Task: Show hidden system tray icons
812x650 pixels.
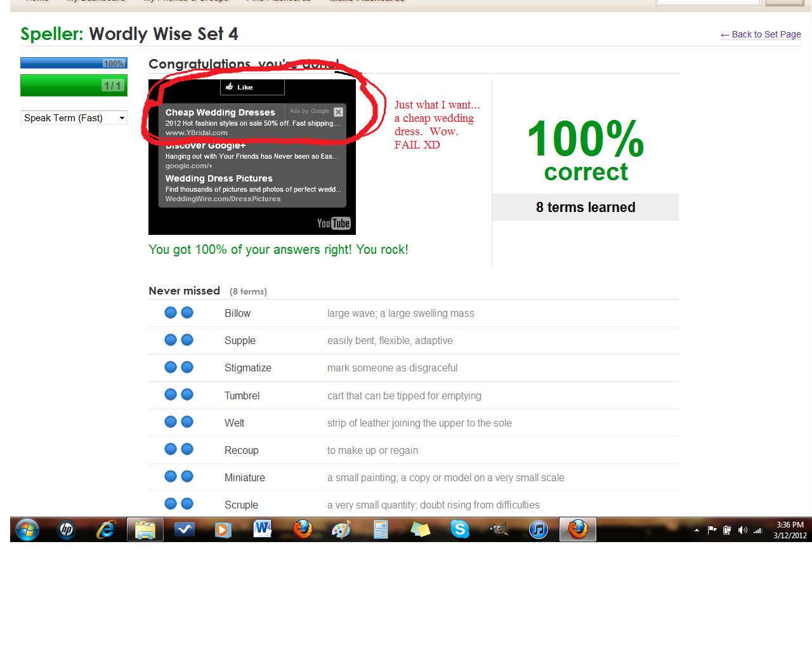Action: click(697, 530)
